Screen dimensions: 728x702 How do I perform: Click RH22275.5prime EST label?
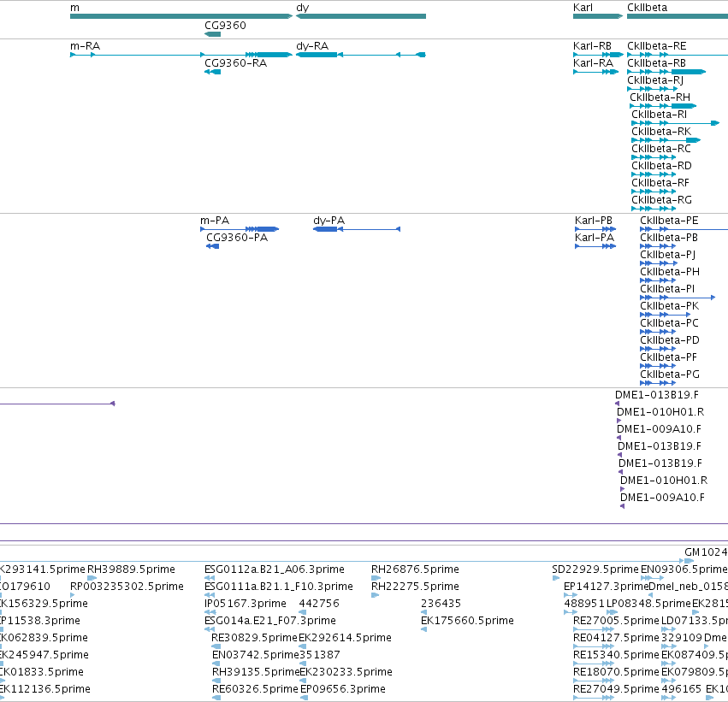(x=415, y=587)
